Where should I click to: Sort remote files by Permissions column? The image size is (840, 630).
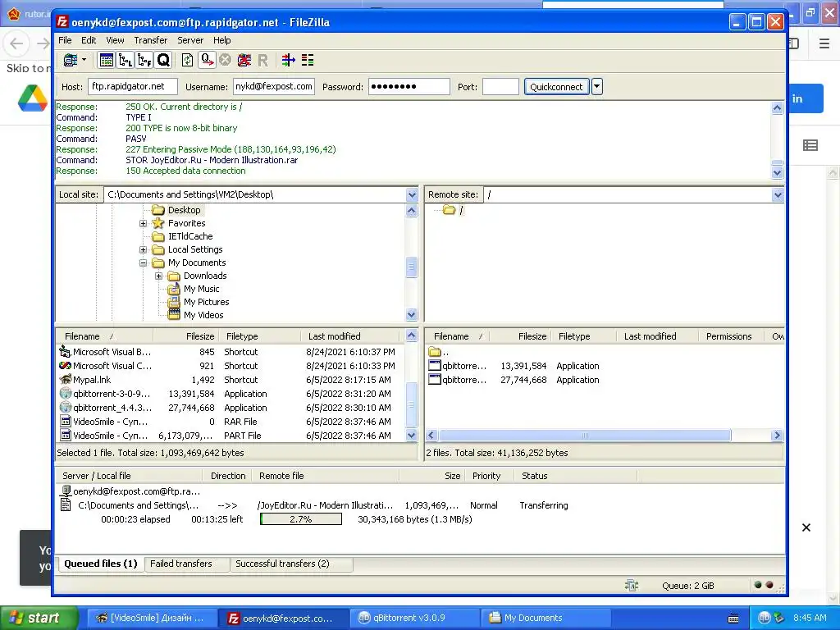(x=731, y=336)
